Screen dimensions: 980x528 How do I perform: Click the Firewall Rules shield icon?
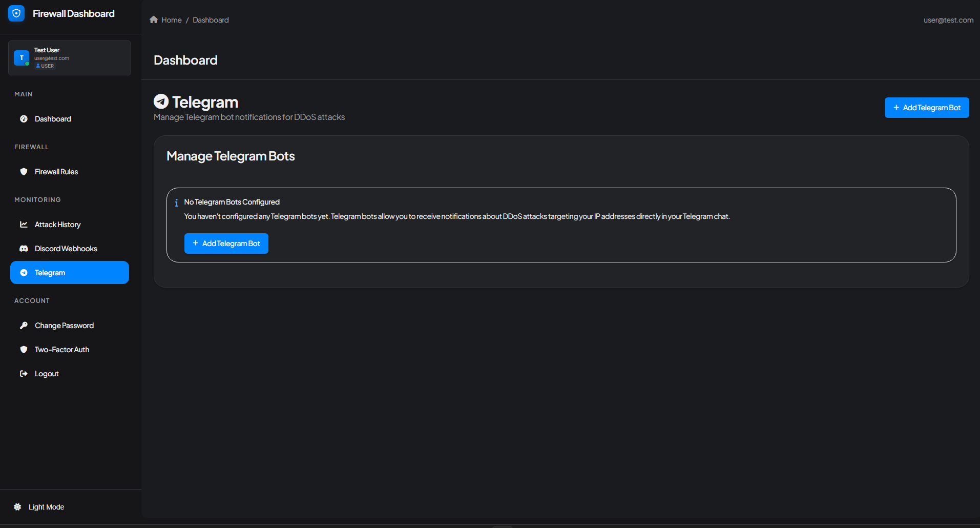click(24, 172)
